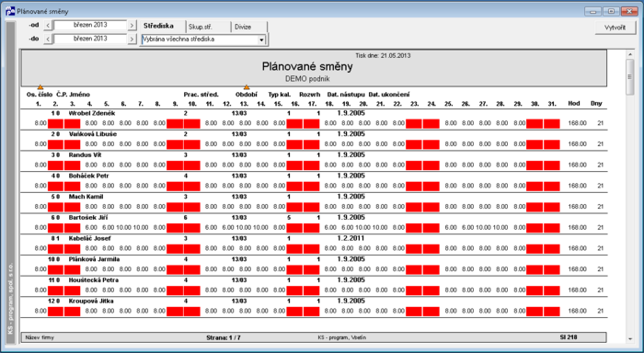
Task: Click the vertical scrollbar down arrow
Action: (x=630, y=338)
